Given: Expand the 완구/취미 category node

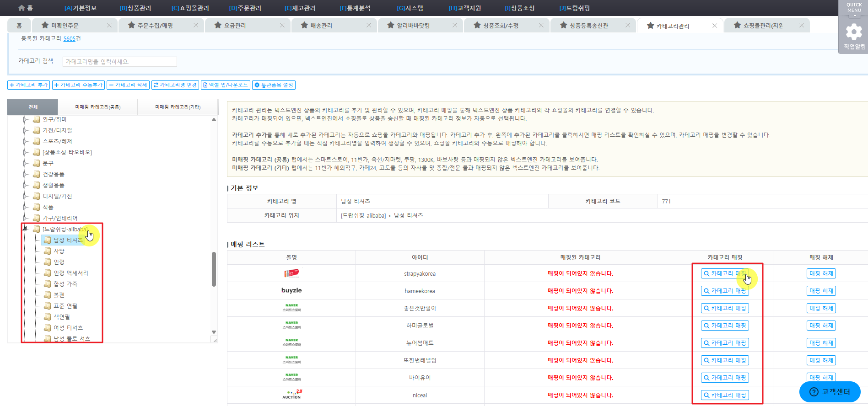Looking at the screenshot, I should point(25,119).
